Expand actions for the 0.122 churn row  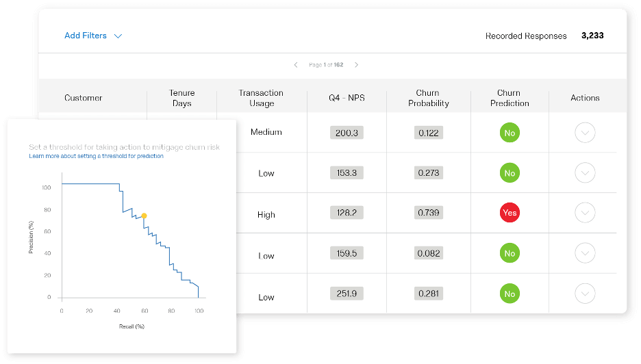tap(585, 133)
